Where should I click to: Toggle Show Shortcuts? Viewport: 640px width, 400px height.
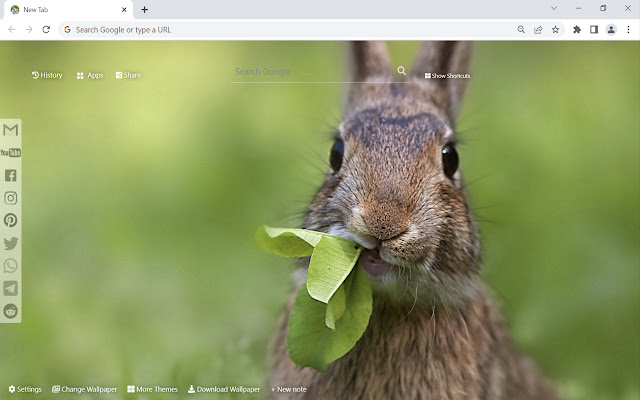[x=447, y=76]
